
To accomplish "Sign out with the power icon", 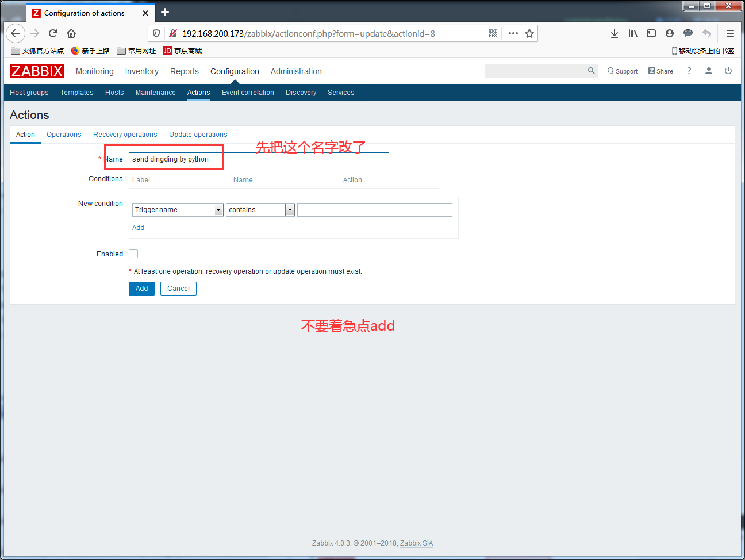I will [728, 71].
